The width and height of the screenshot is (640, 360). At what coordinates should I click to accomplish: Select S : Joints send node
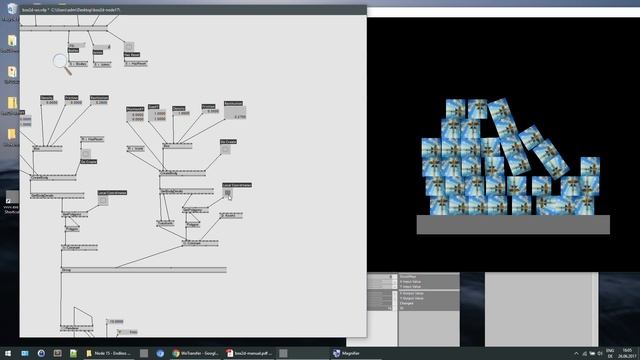(x=102, y=64)
